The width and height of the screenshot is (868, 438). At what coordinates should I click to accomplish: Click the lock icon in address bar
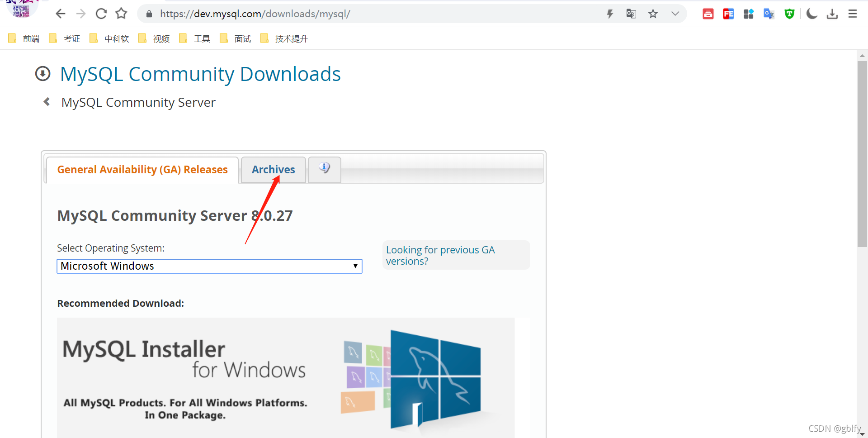tap(149, 14)
